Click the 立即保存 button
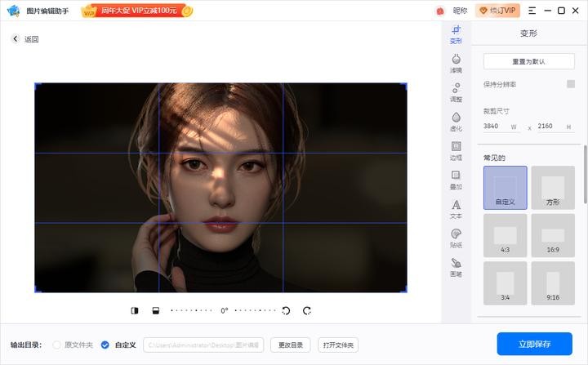 534,345
